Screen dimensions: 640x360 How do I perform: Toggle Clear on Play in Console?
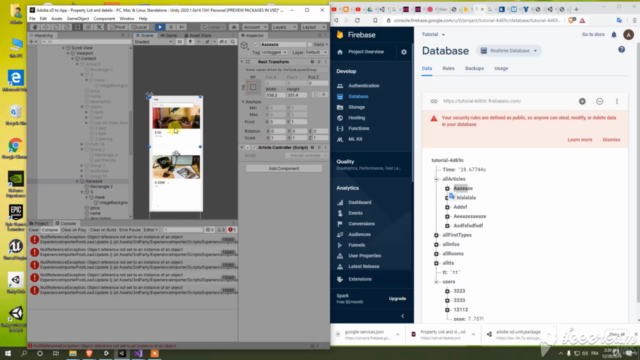tap(73, 230)
